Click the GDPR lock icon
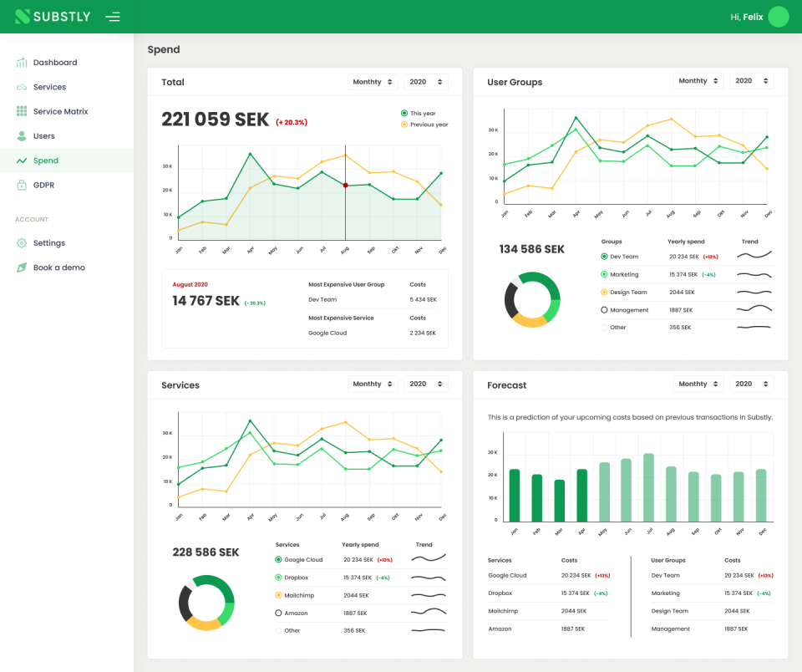 click(22, 185)
